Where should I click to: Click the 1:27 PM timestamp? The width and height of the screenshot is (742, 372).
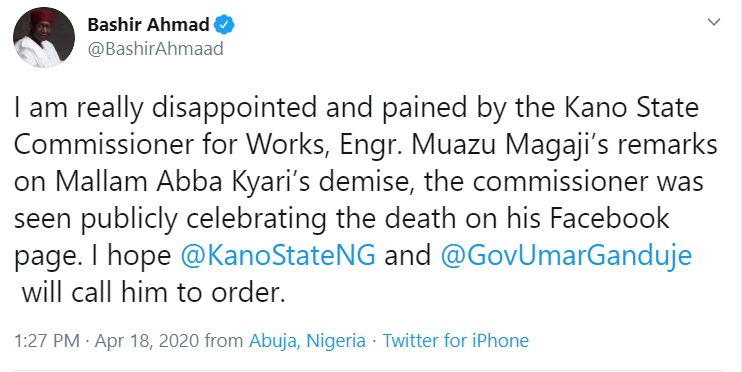pos(47,341)
